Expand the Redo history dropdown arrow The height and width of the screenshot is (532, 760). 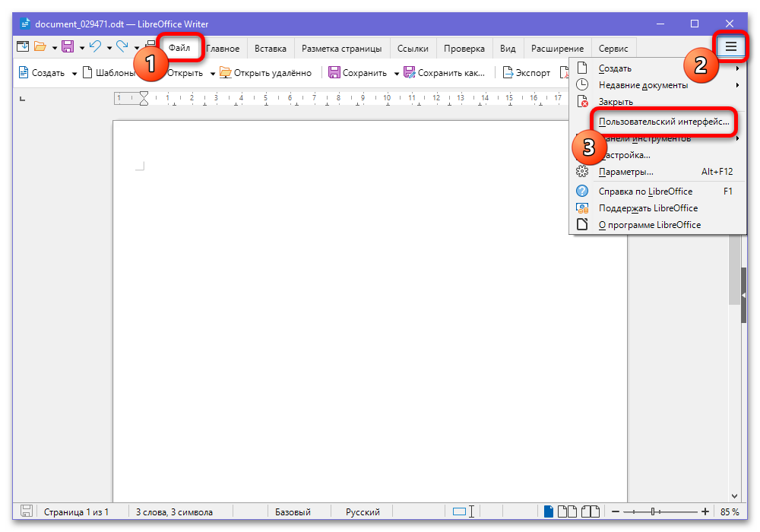pos(137,47)
